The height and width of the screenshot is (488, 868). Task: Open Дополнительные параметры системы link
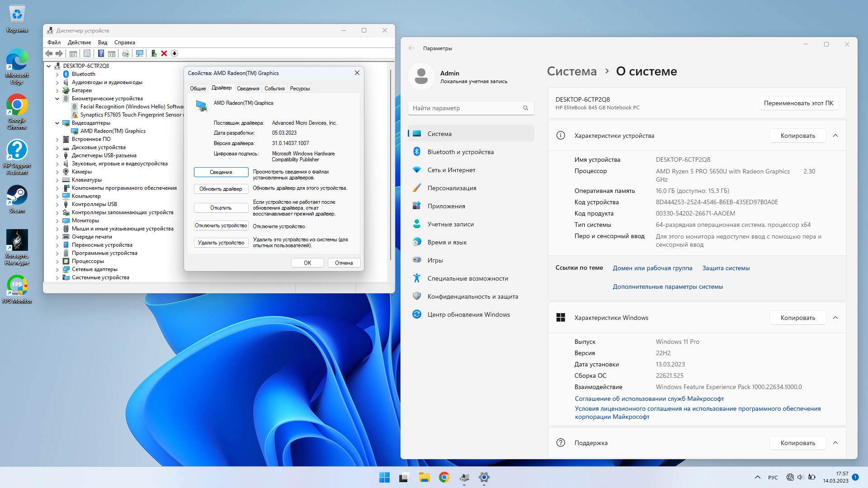668,286
